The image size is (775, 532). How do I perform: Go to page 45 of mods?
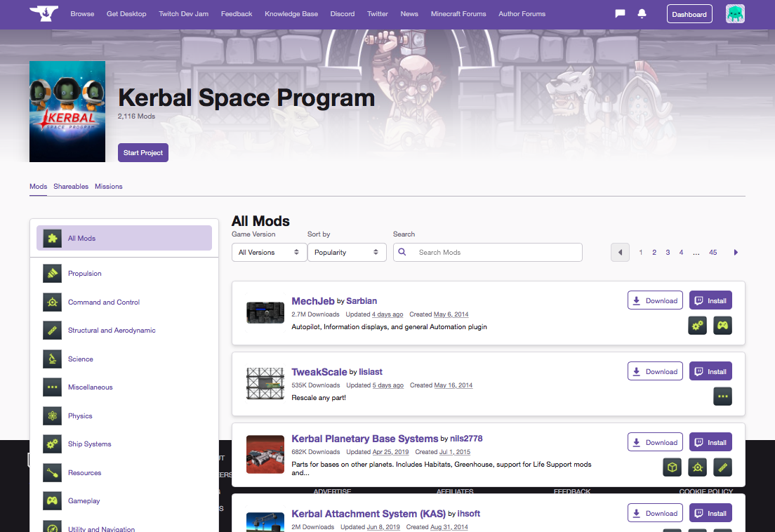point(713,253)
